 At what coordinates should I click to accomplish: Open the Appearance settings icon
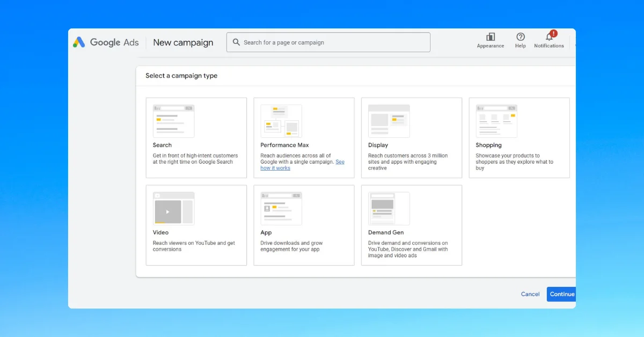point(491,36)
